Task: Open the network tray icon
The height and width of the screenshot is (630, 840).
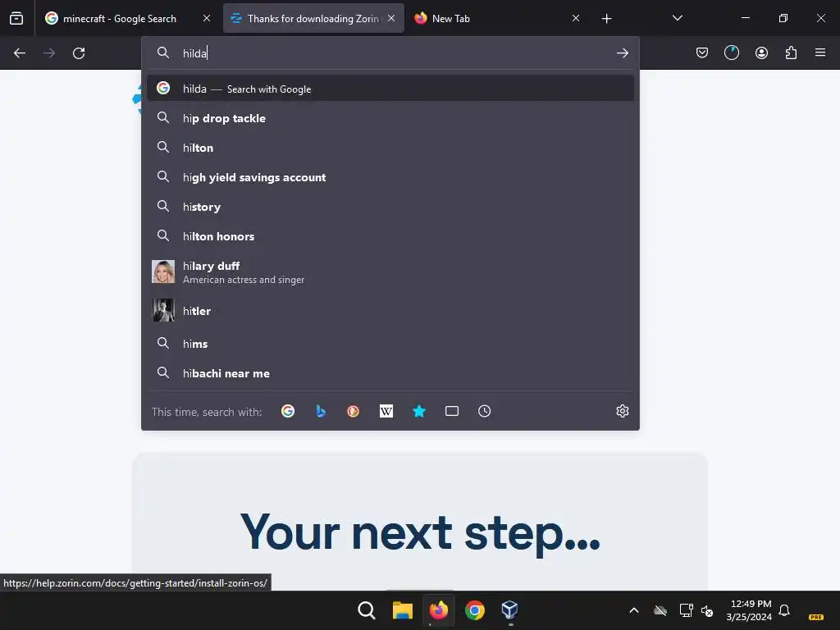Action: [x=686, y=609]
